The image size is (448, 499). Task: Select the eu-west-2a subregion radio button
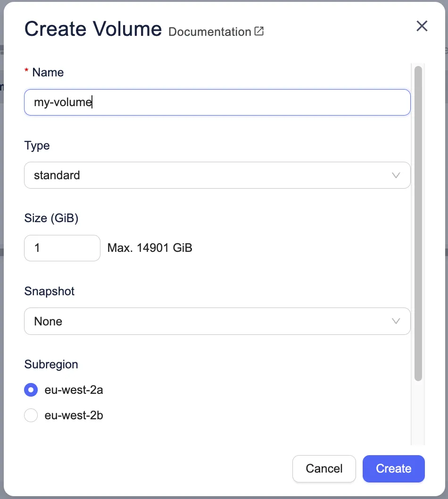coord(31,390)
